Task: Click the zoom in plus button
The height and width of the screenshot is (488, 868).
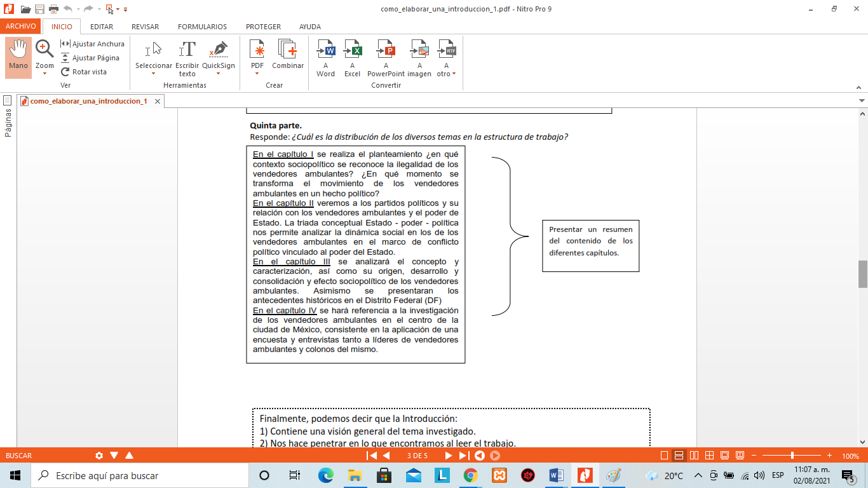Action: click(829, 456)
